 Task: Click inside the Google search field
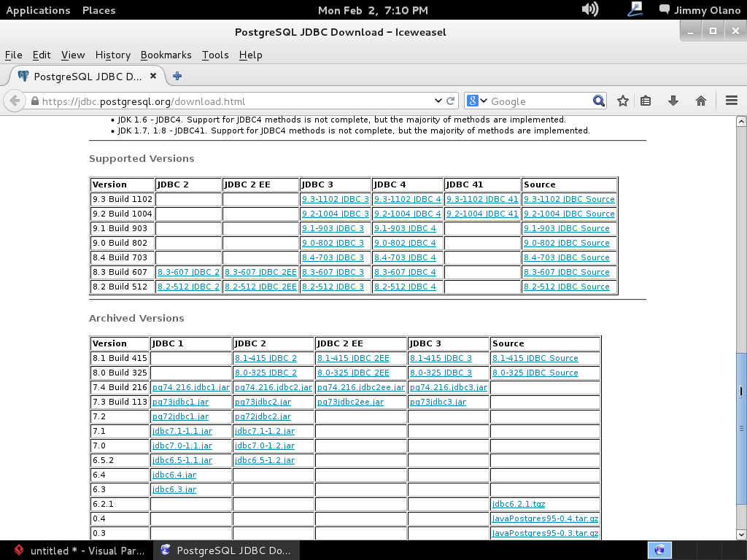click(x=538, y=101)
